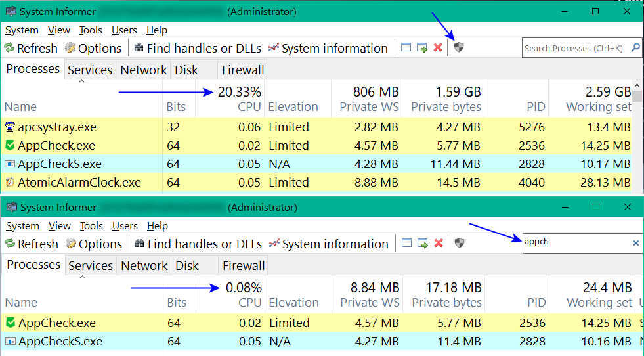Clear the appch search with the X button

pyautogui.click(x=635, y=243)
